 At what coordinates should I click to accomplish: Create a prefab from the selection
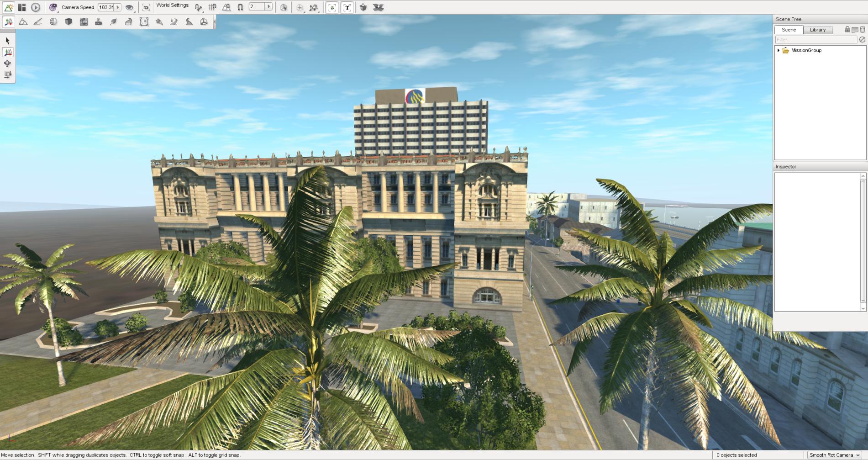(363, 7)
